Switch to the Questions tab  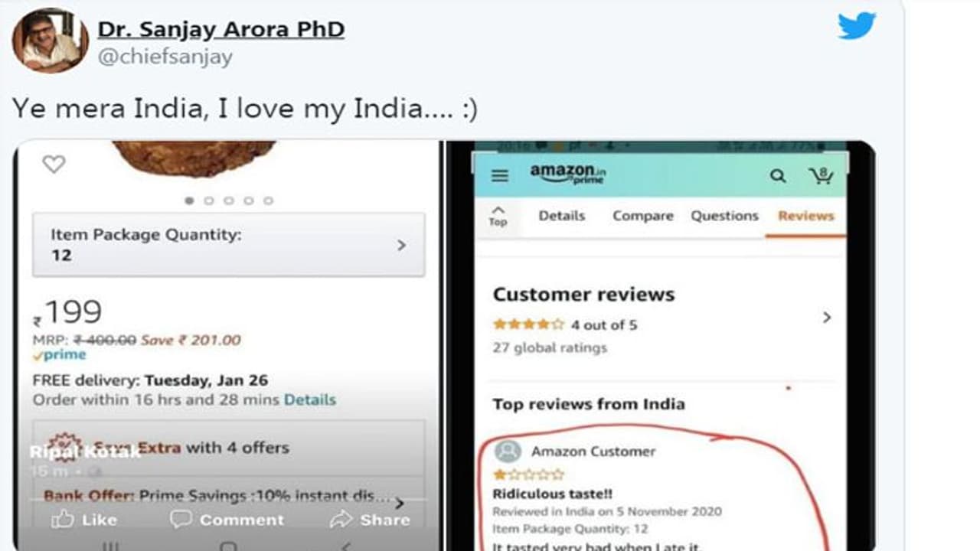[x=724, y=216]
